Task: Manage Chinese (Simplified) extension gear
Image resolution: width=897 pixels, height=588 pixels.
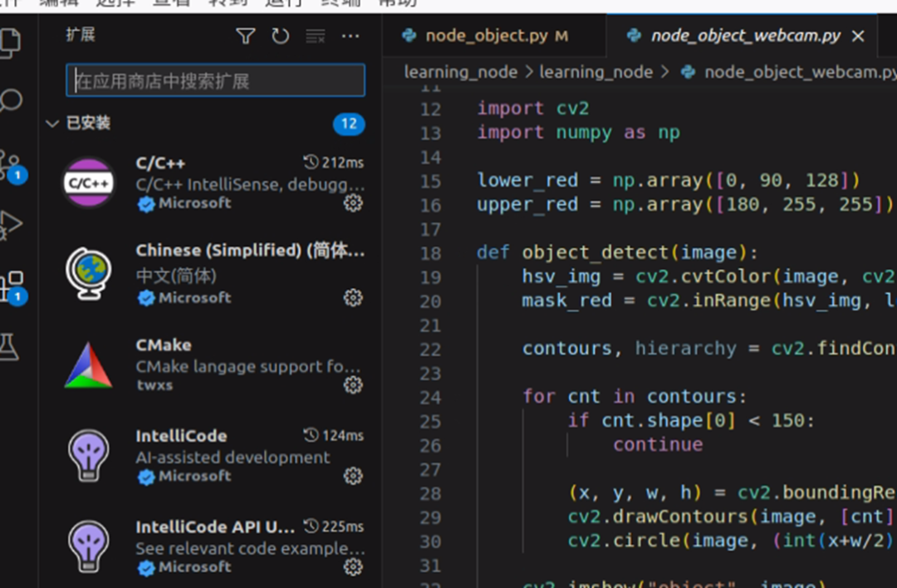Action: (x=353, y=297)
